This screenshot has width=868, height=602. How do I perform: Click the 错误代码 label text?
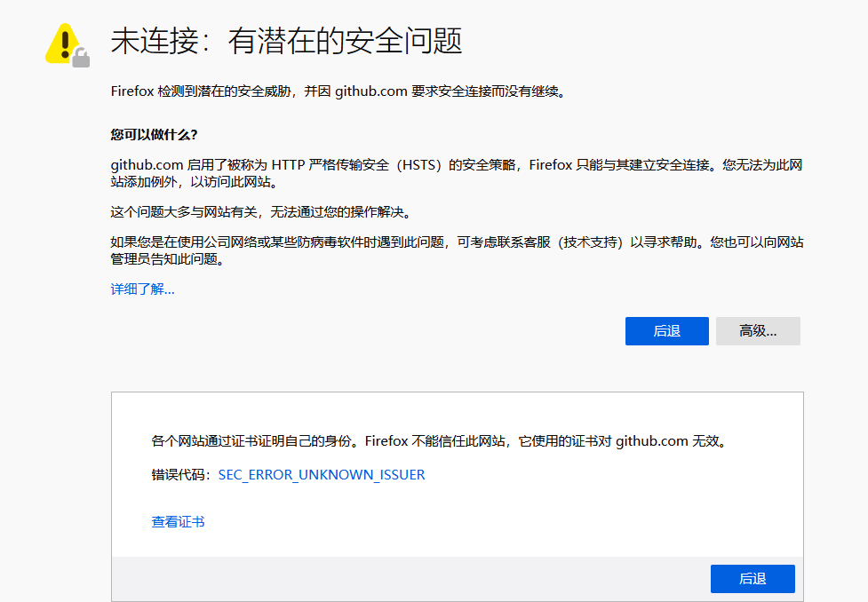click(x=178, y=474)
